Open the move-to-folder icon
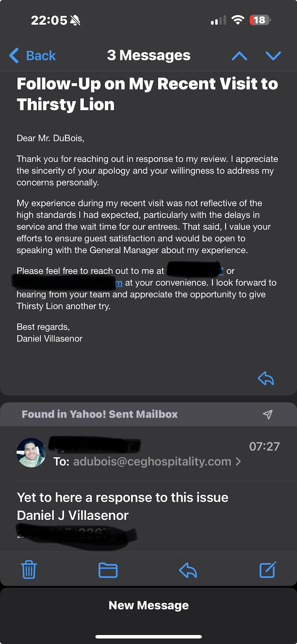 108,570
